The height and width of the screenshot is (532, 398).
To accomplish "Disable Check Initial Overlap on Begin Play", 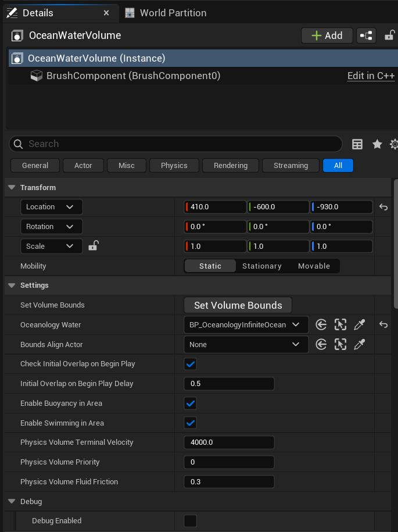I will [190, 364].
